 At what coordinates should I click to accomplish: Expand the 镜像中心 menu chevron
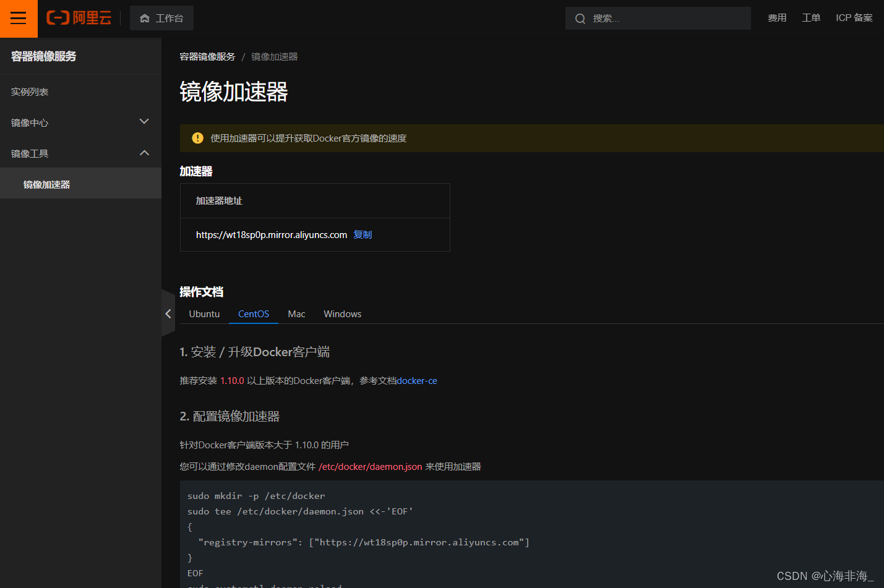[144, 122]
